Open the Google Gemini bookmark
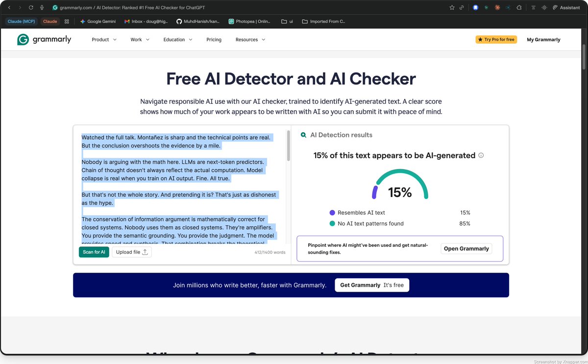The width and height of the screenshot is (588, 364). coord(98,22)
